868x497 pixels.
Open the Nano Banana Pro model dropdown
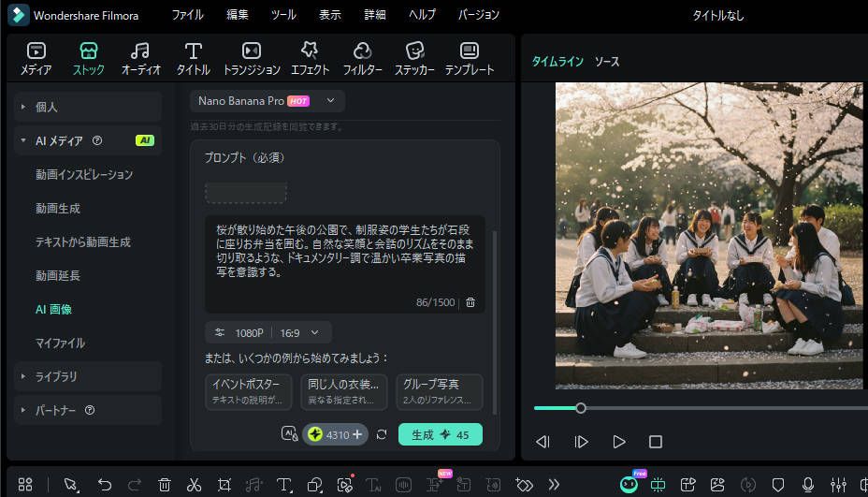(267, 101)
